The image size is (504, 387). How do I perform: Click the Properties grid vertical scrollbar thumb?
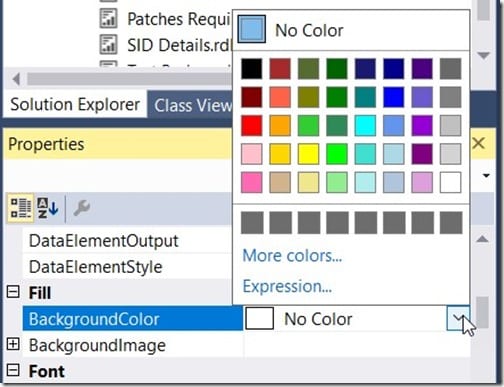(482, 312)
